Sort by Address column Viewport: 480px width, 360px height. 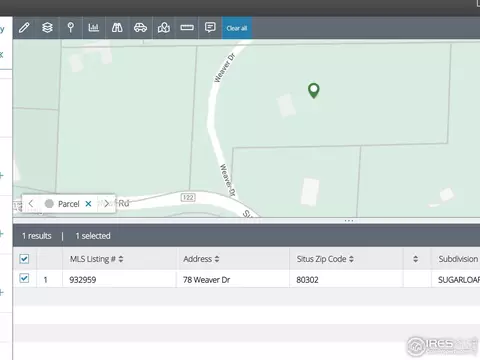pos(217,259)
